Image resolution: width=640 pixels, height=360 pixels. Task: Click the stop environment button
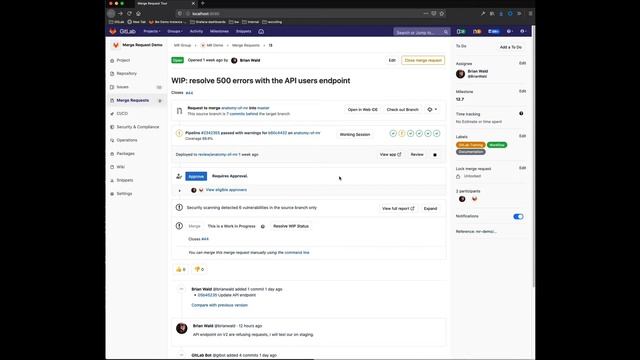[435, 155]
